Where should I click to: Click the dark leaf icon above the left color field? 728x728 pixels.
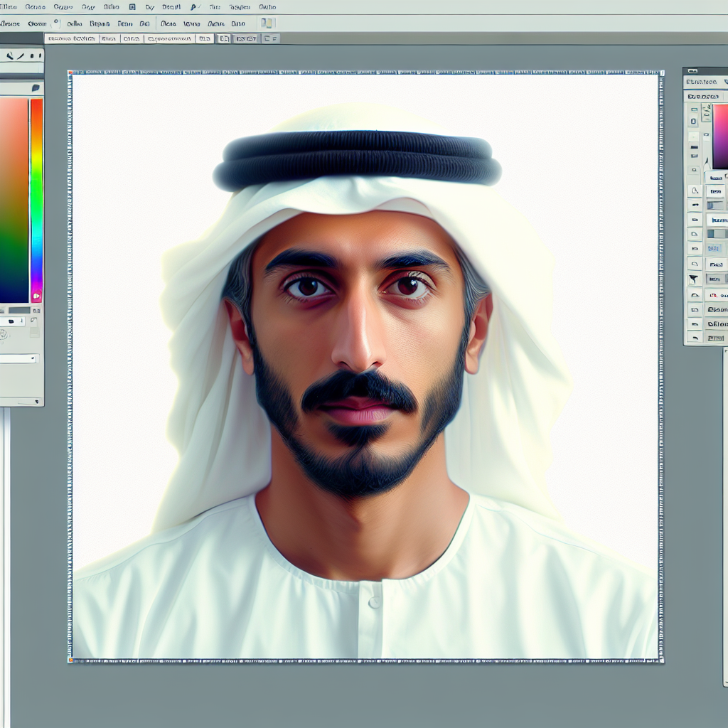pos(36,87)
